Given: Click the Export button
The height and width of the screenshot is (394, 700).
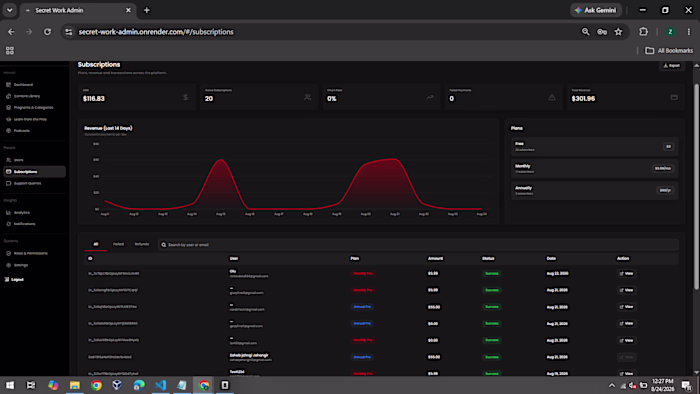Looking at the screenshot, I should click(x=671, y=66).
